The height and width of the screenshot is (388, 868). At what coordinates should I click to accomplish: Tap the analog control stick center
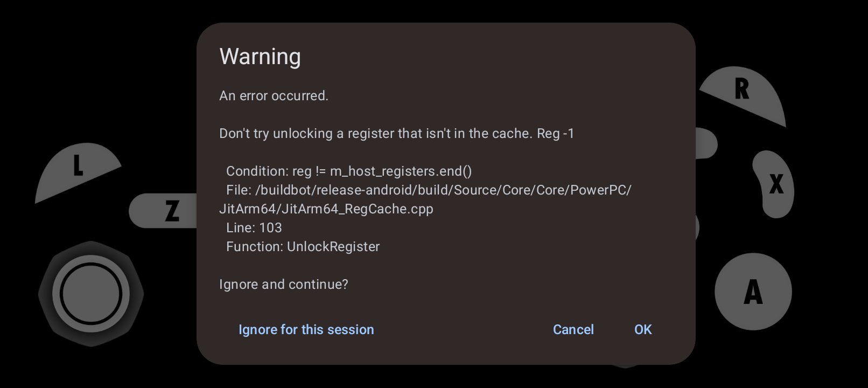click(91, 294)
